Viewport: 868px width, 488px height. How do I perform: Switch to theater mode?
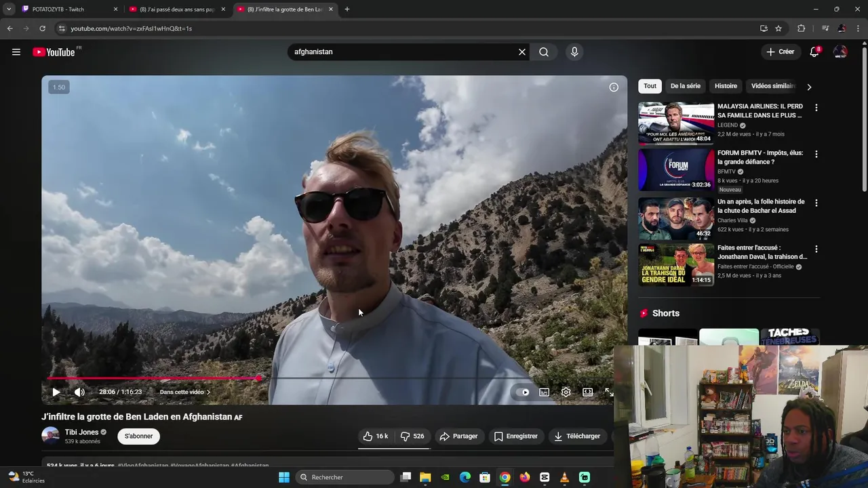(588, 392)
